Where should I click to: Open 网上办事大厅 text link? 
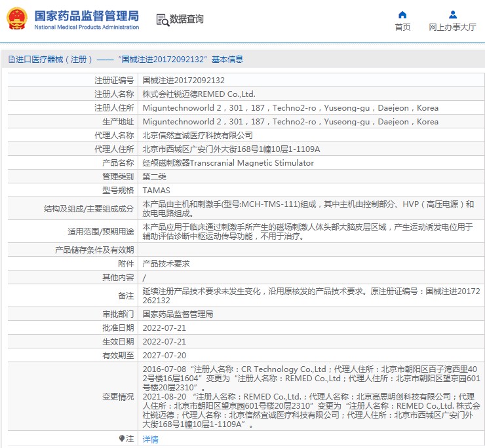452,28
